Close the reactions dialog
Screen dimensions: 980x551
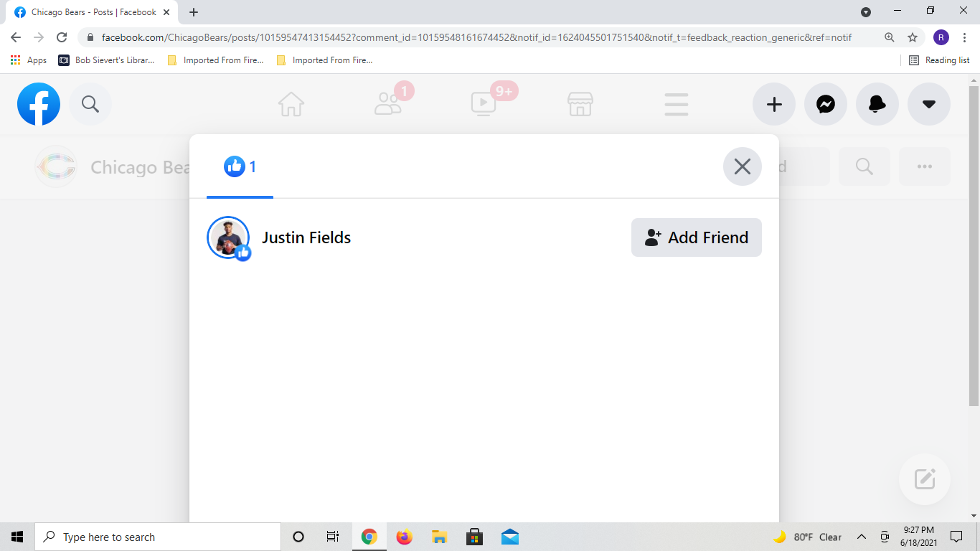tap(743, 166)
